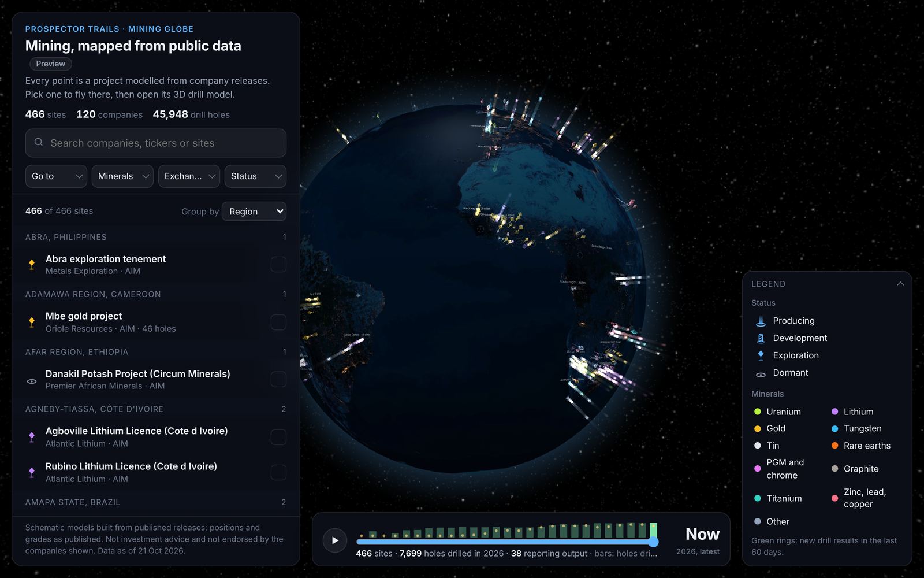Image resolution: width=924 pixels, height=578 pixels.
Task: Click the Danakil Potash dormant status icon
Action: click(x=32, y=381)
